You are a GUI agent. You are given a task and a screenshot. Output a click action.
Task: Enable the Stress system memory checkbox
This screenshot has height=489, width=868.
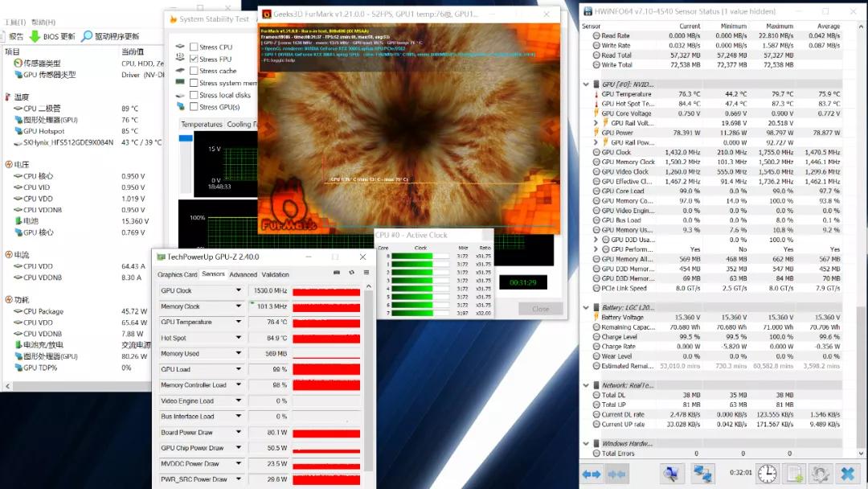194,83
